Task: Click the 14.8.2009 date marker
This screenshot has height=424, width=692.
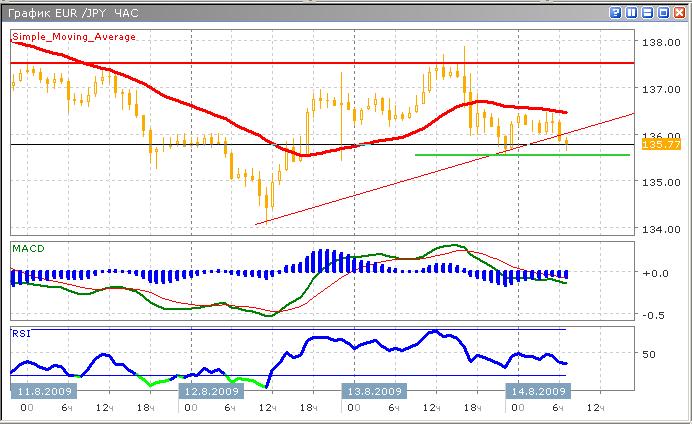Action: (538, 391)
